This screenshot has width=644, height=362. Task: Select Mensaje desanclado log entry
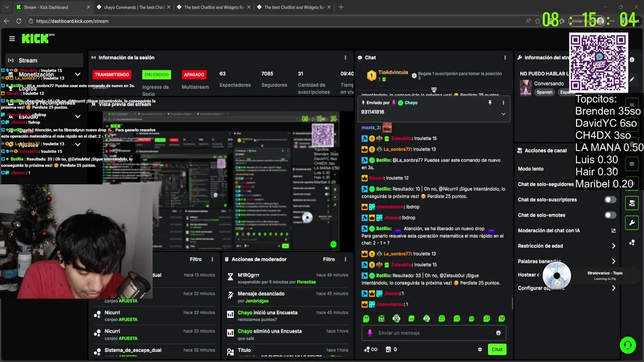pyautogui.click(x=287, y=297)
